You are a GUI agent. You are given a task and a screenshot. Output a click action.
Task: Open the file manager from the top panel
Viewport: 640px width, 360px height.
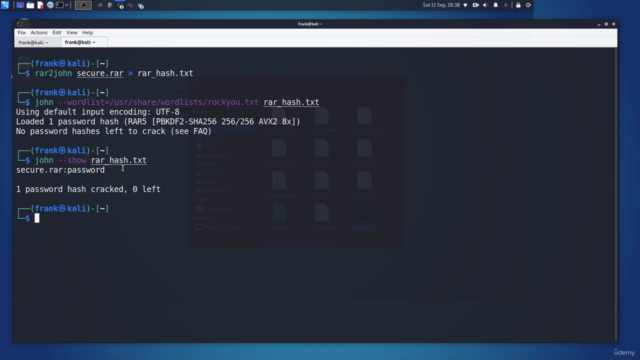tap(30, 5)
